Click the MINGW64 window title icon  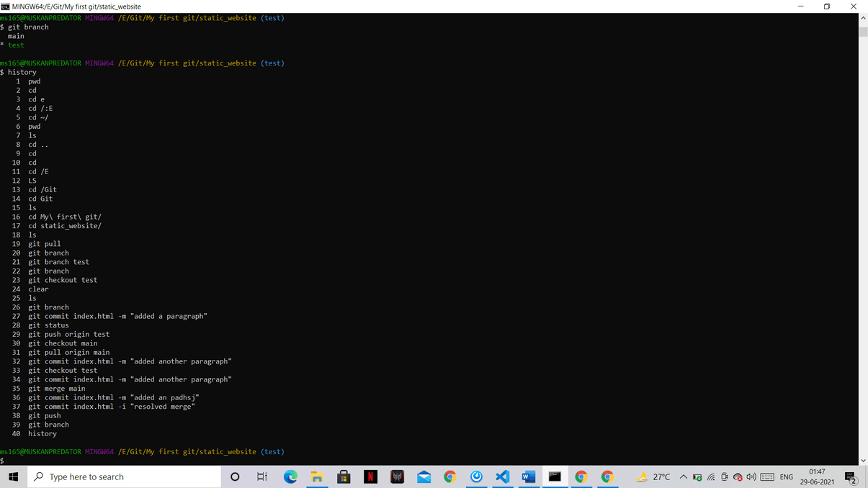pyautogui.click(x=5, y=6)
